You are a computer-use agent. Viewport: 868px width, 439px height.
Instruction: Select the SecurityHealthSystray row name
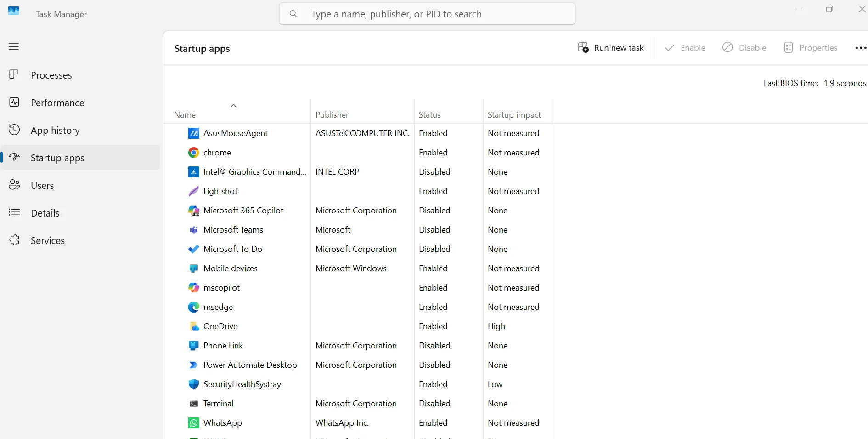pos(242,384)
